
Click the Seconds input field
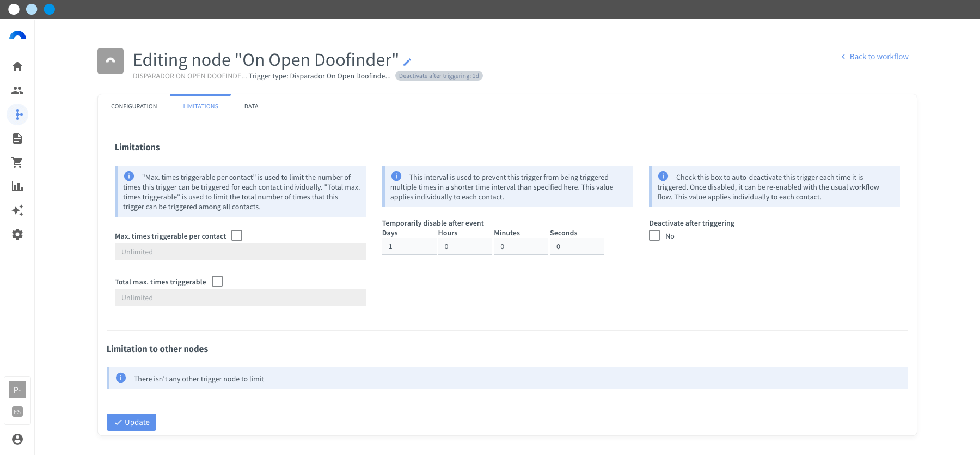[577, 246]
